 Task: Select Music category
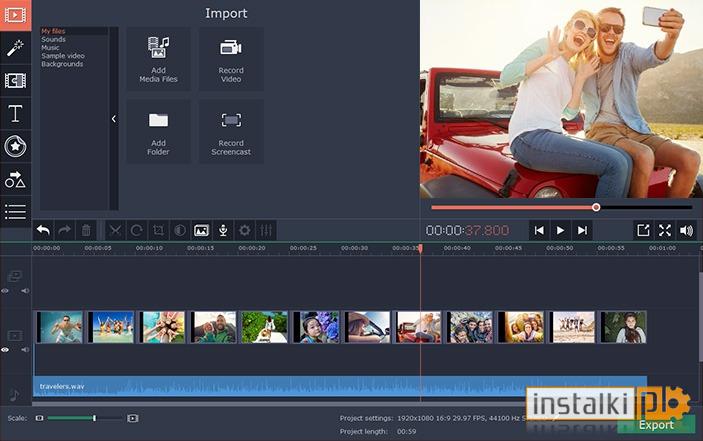[50, 48]
